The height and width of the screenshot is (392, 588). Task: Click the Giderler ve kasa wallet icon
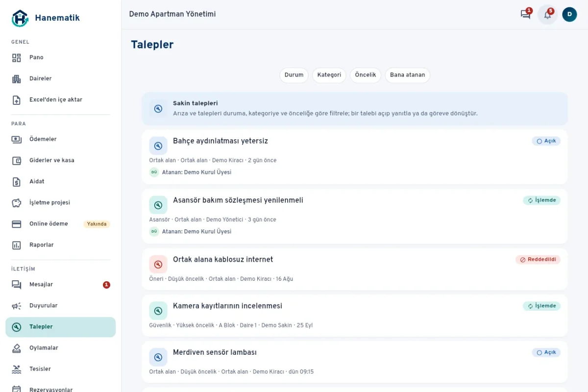(17, 161)
